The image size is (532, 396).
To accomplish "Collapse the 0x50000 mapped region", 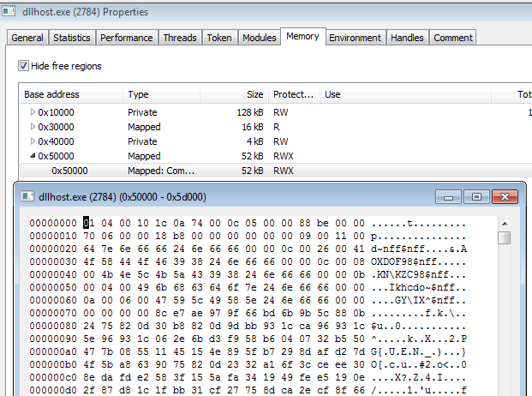I will [x=33, y=156].
